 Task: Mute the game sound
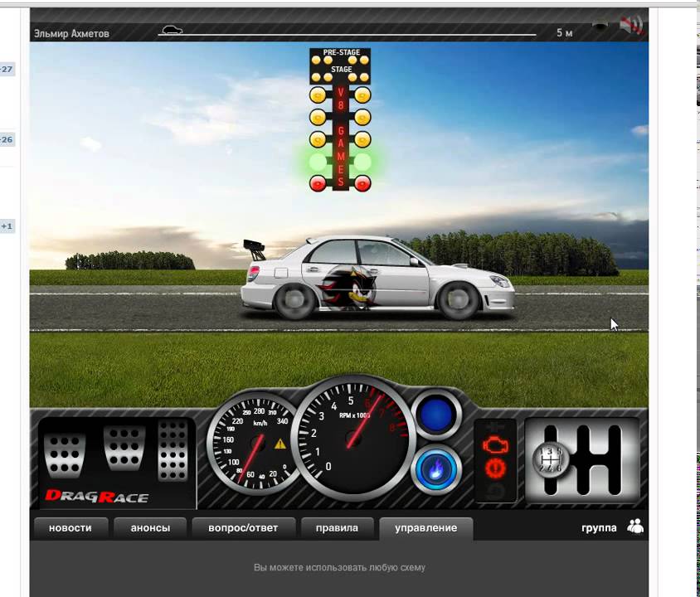tap(631, 26)
